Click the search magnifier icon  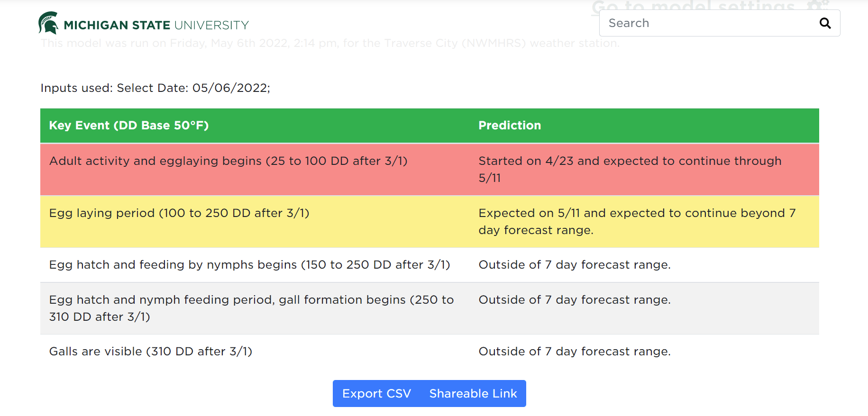(825, 23)
